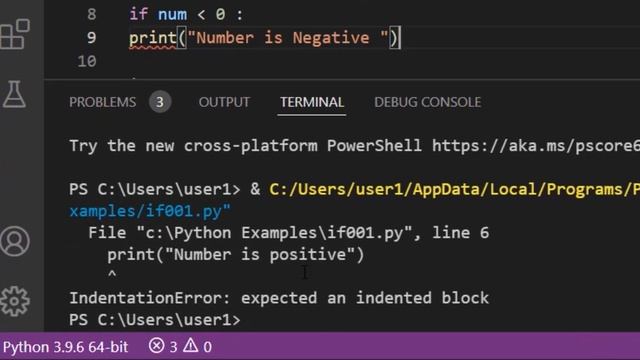This screenshot has height=360, width=640.
Task: Click the xamples/if001.py path in terminal
Action: 150,211
